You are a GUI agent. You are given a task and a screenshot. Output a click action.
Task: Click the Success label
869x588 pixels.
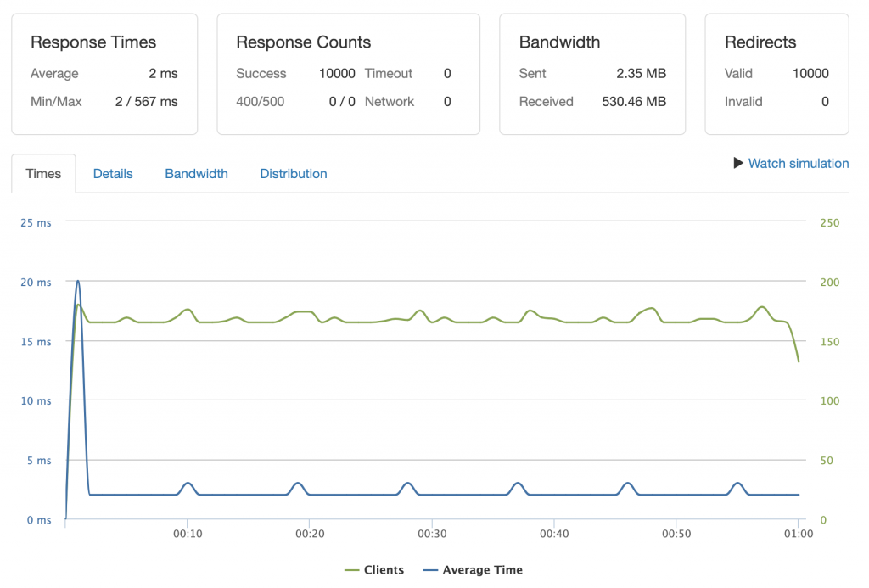(261, 73)
